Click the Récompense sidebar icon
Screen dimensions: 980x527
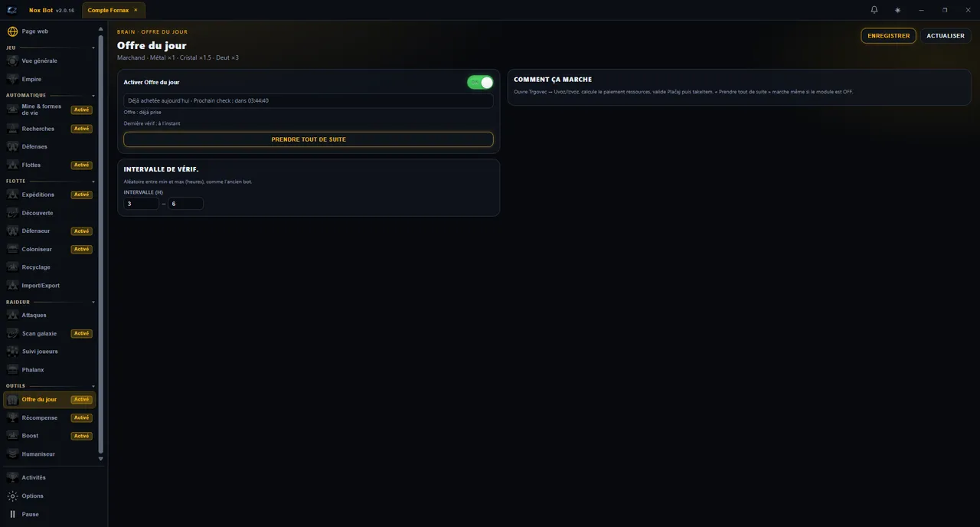12,417
